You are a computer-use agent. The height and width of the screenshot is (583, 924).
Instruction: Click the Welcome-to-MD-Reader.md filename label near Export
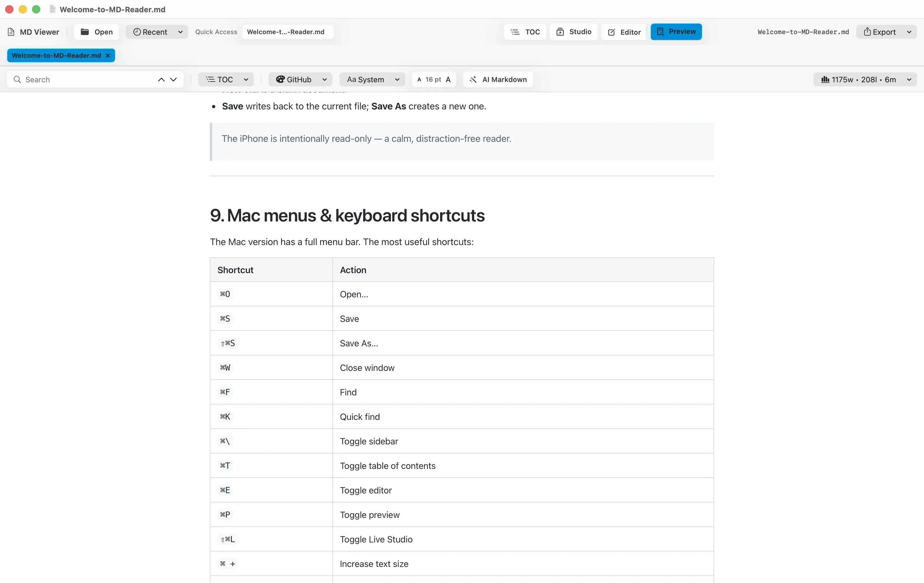(x=803, y=32)
